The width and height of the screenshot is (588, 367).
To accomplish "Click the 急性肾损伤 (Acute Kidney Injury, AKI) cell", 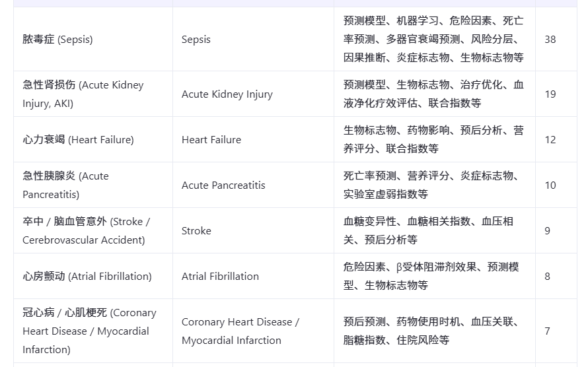I will (x=93, y=94).
